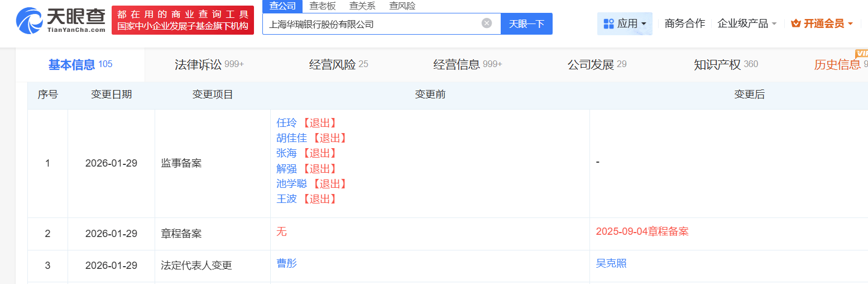Image resolution: width=868 pixels, height=284 pixels.
Task: Open the TianYanCha logo homepage
Action: [x=60, y=20]
